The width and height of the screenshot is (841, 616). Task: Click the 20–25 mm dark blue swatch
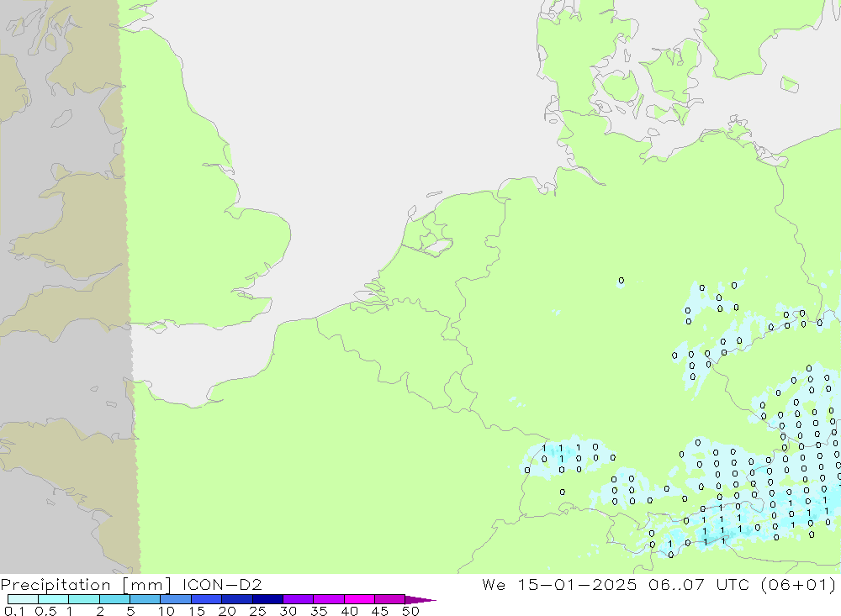[x=236, y=599]
